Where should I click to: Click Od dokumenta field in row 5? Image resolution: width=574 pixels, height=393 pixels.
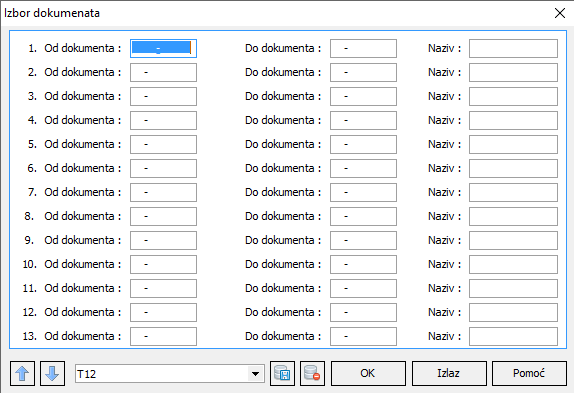[x=163, y=145]
